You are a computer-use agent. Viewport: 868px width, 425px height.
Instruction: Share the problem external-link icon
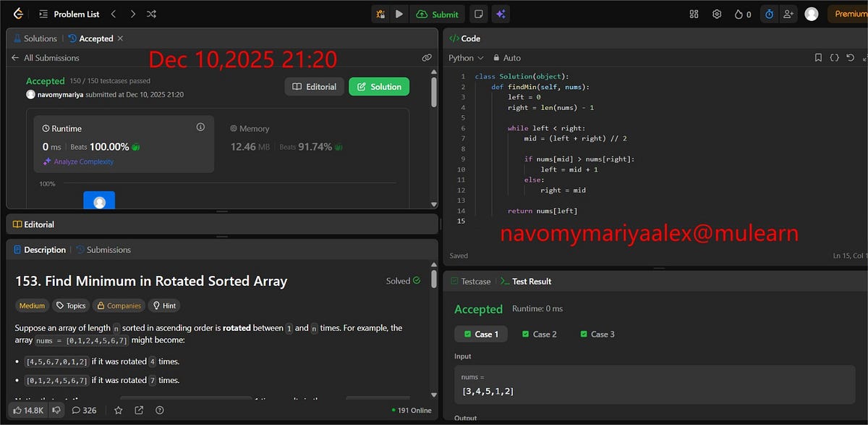click(x=139, y=410)
